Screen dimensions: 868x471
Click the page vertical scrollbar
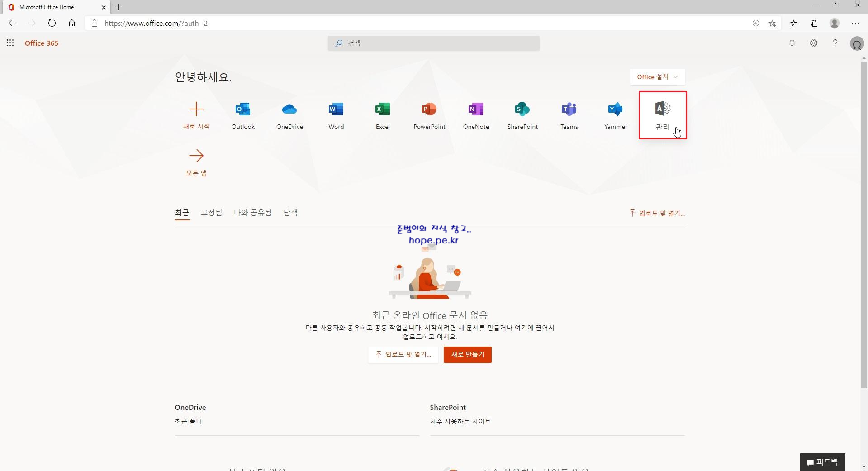click(864, 224)
